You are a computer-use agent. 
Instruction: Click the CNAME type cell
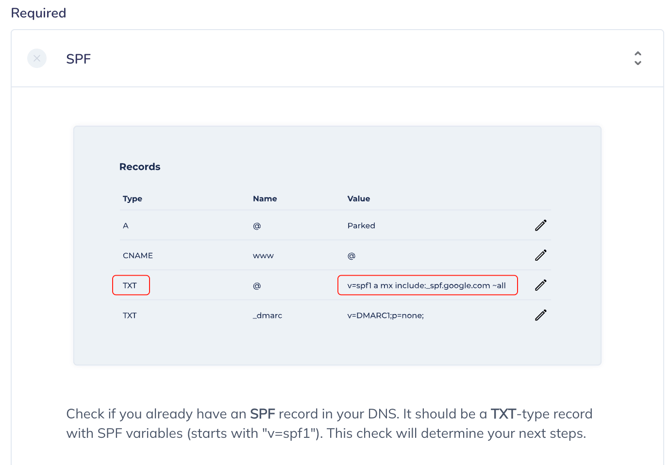(138, 256)
